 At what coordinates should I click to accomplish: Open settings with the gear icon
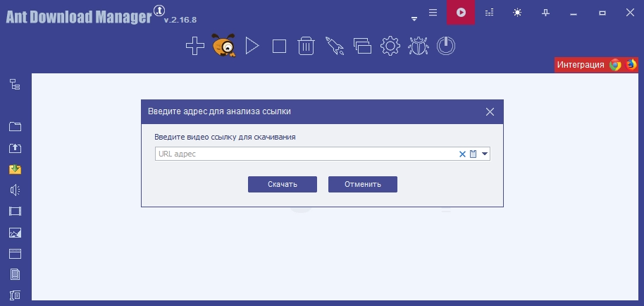click(x=390, y=46)
